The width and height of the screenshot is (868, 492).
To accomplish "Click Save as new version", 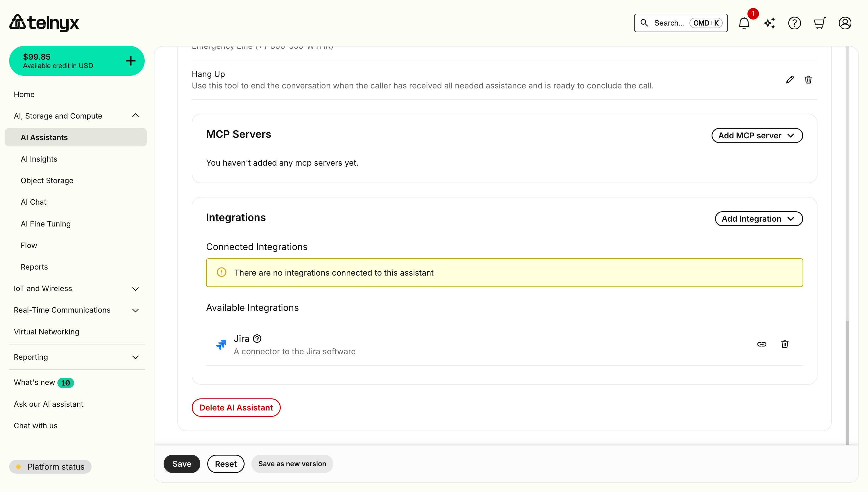I will [x=292, y=464].
